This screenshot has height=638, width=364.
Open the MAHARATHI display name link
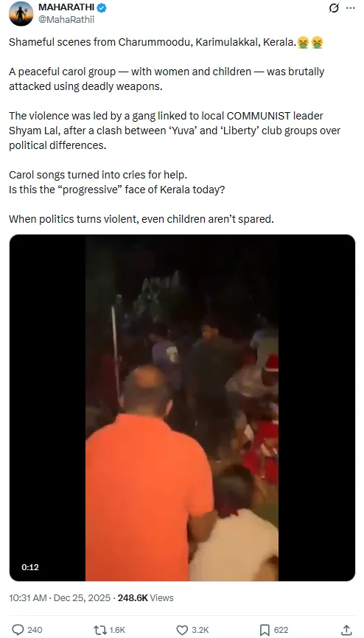point(66,7)
